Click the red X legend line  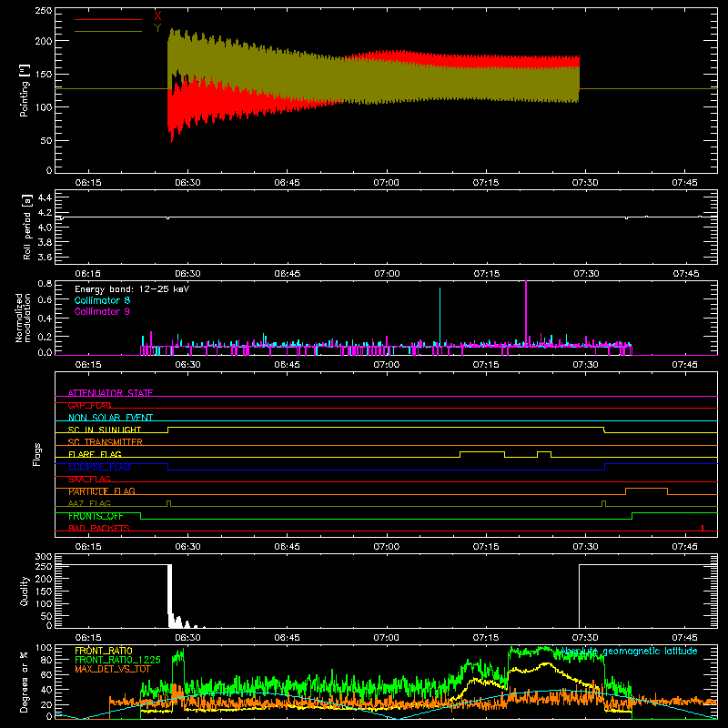pyautogui.click(x=108, y=19)
